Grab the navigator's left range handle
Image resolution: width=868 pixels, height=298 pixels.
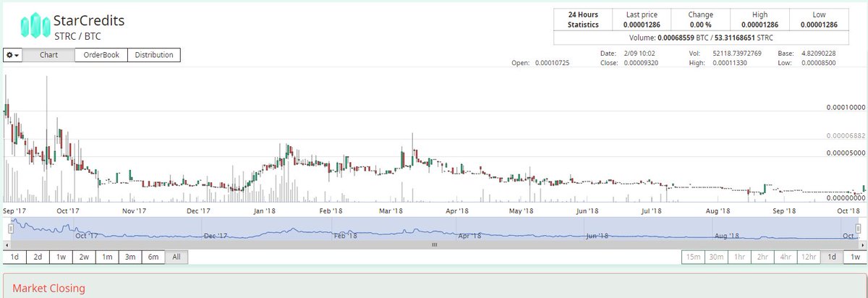click(11, 228)
